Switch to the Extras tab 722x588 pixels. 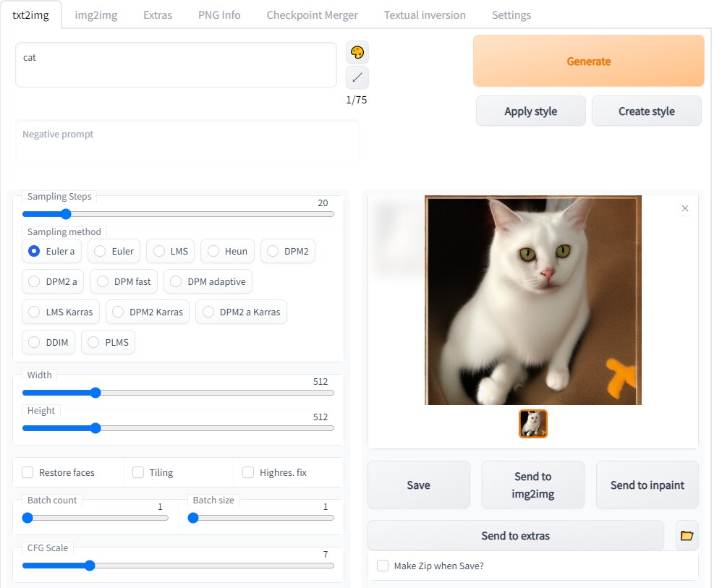[x=158, y=15]
